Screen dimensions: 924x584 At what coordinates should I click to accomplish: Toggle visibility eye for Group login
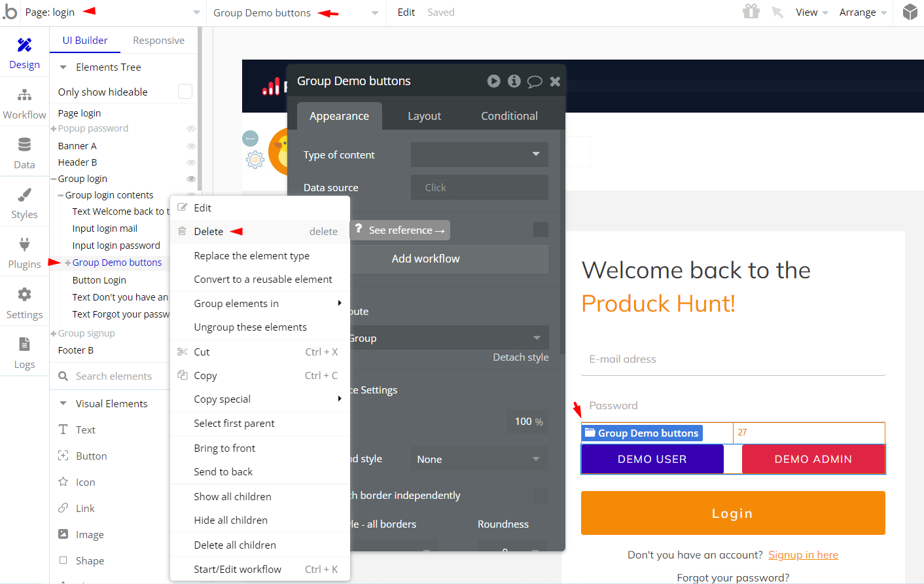pos(191,179)
